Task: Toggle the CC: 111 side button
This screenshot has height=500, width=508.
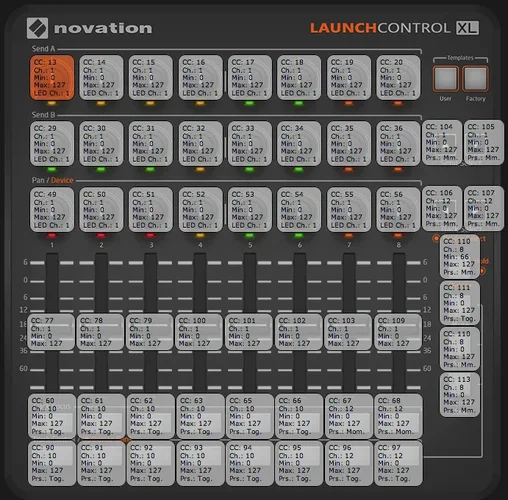Action: [x=460, y=303]
